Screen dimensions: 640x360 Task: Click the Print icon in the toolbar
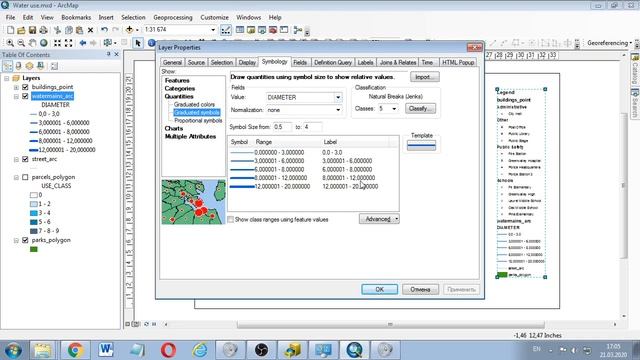[43, 30]
